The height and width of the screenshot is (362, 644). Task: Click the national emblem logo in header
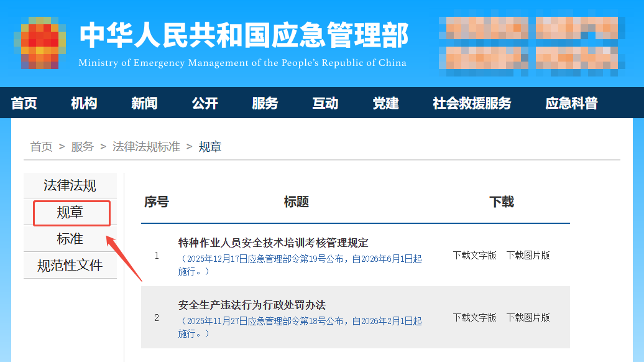click(x=40, y=44)
